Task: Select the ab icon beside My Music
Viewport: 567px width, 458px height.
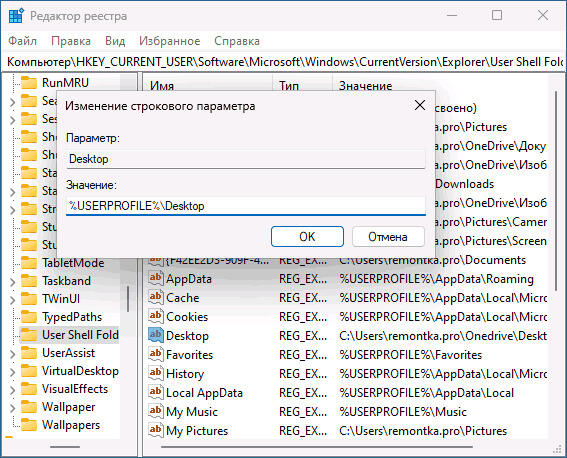Action: click(x=155, y=411)
